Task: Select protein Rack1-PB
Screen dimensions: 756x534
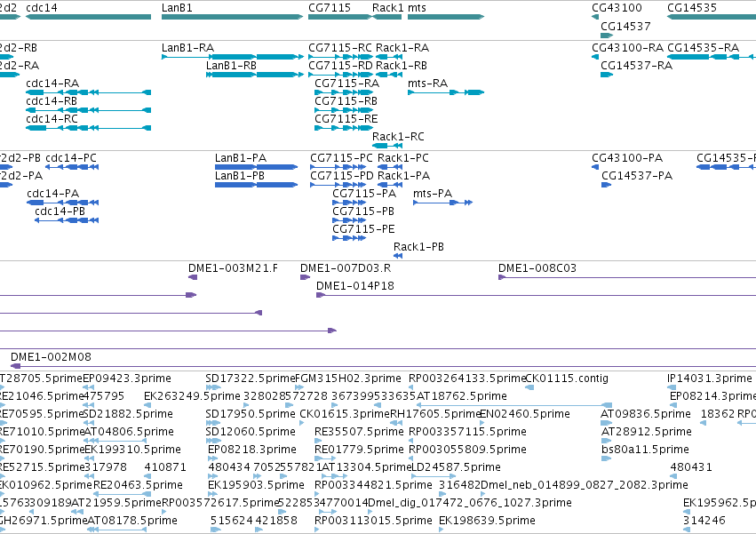Action: (398, 256)
